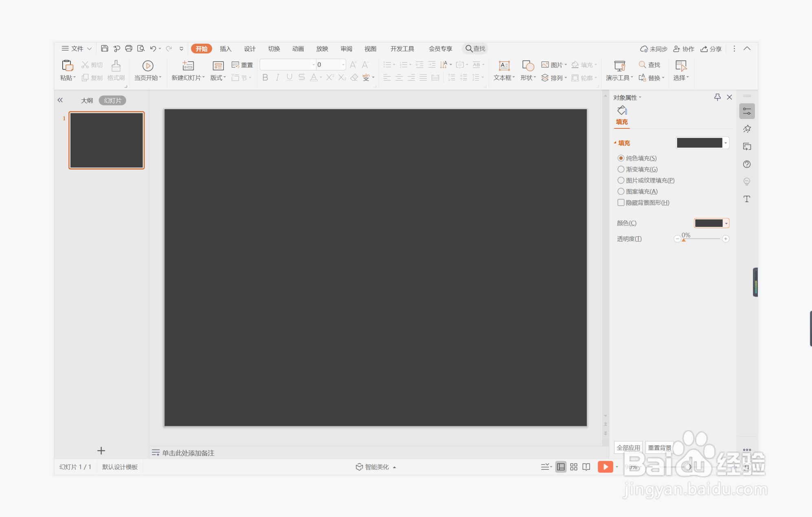Click the lightbulb icon in right sidebar
The width and height of the screenshot is (812, 517).
747,182
